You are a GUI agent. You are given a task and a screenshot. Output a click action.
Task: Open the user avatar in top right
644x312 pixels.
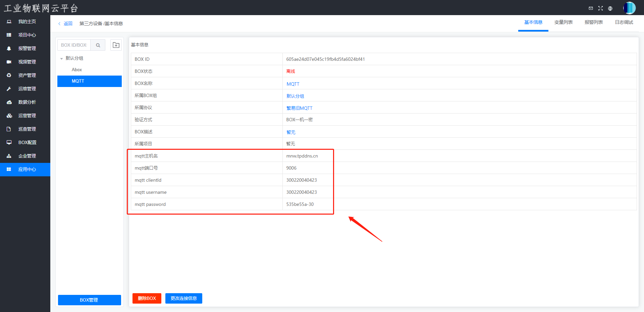629,8
